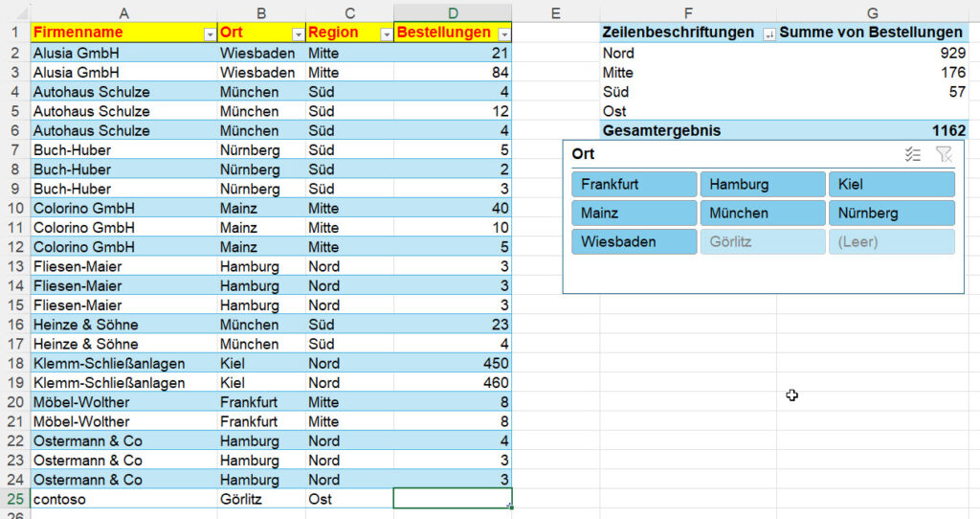Select row 25 via its row header
The image size is (980, 519).
point(14,499)
